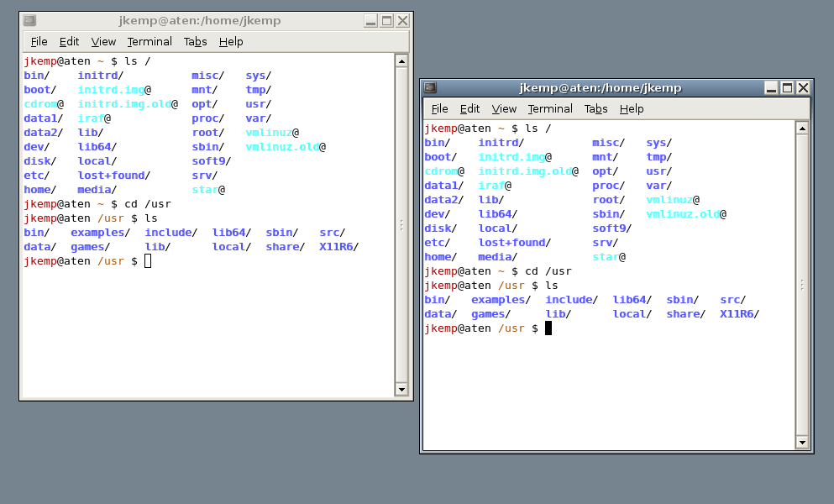Click 'disk/' in left terminal listing
834x504 pixels.
(x=40, y=161)
